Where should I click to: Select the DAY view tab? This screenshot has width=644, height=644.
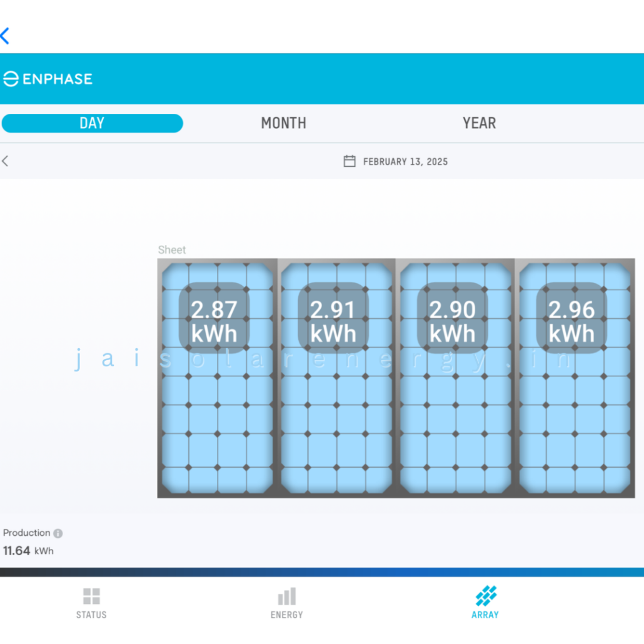tap(92, 123)
